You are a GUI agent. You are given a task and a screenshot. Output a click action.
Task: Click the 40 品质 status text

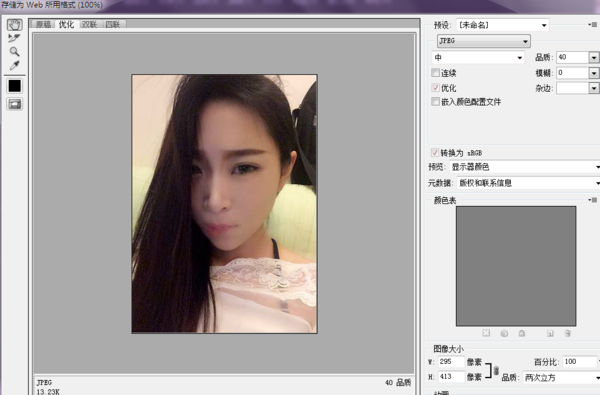click(x=398, y=382)
